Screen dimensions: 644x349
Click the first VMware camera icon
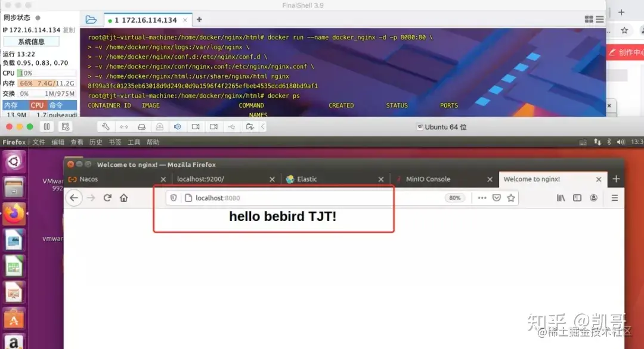click(196, 127)
